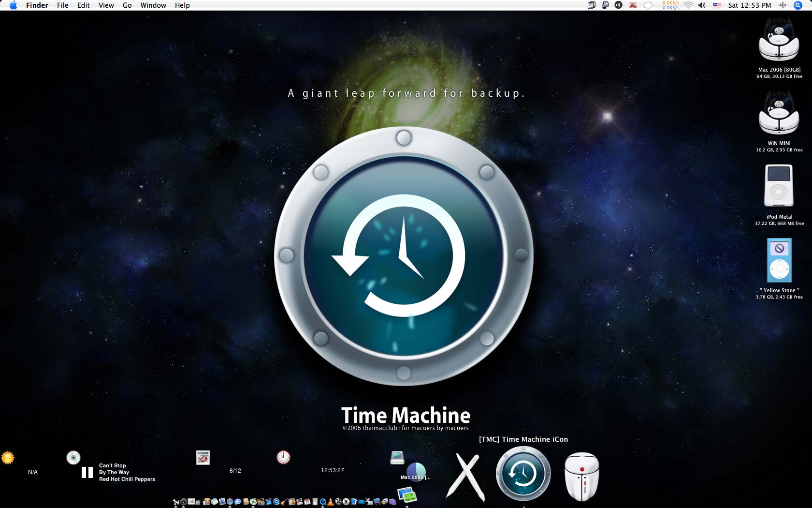This screenshot has height=508, width=812.
Task: Click the Bluetooth status icon
Action: pos(783,5)
